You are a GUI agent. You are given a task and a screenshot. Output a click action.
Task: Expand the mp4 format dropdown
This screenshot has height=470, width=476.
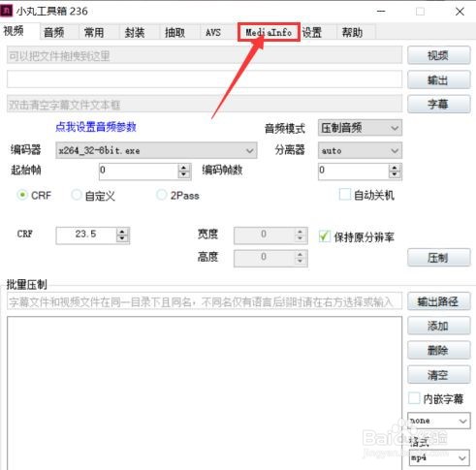tap(438, 457)
